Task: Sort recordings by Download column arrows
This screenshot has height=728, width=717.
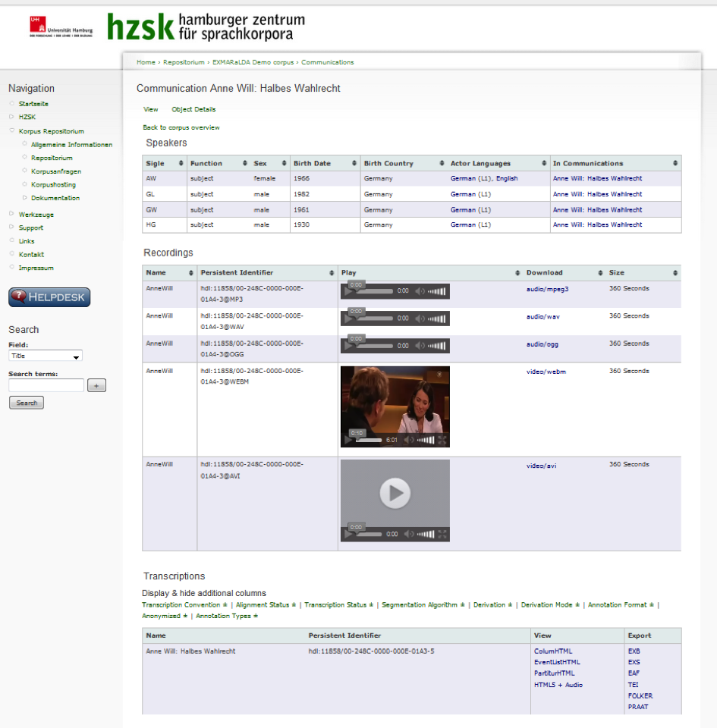Action: 600,273
